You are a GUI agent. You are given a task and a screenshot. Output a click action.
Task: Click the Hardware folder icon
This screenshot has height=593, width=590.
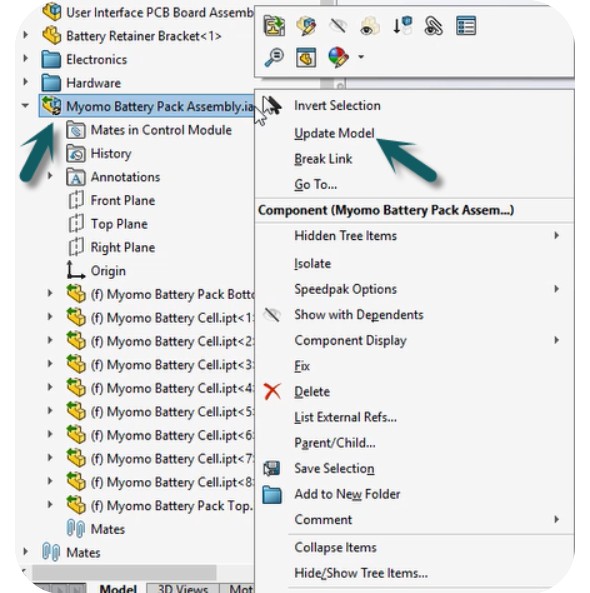pyautogui.click(x=51, y=83)
